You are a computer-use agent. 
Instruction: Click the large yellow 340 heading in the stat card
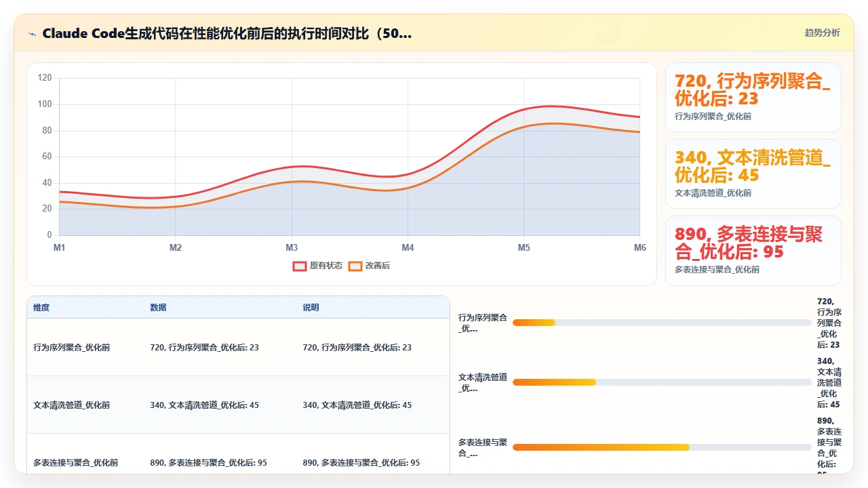click(753, 166)
